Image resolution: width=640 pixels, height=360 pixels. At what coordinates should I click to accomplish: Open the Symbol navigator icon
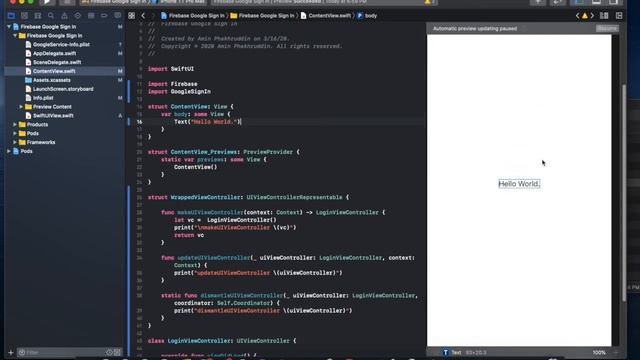[x=38, y=16]
